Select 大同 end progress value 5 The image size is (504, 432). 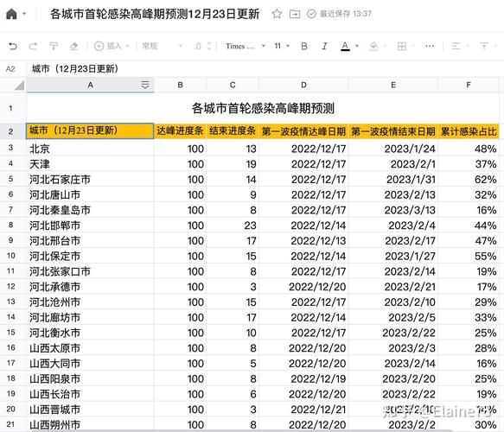click(x=233, y=363)
